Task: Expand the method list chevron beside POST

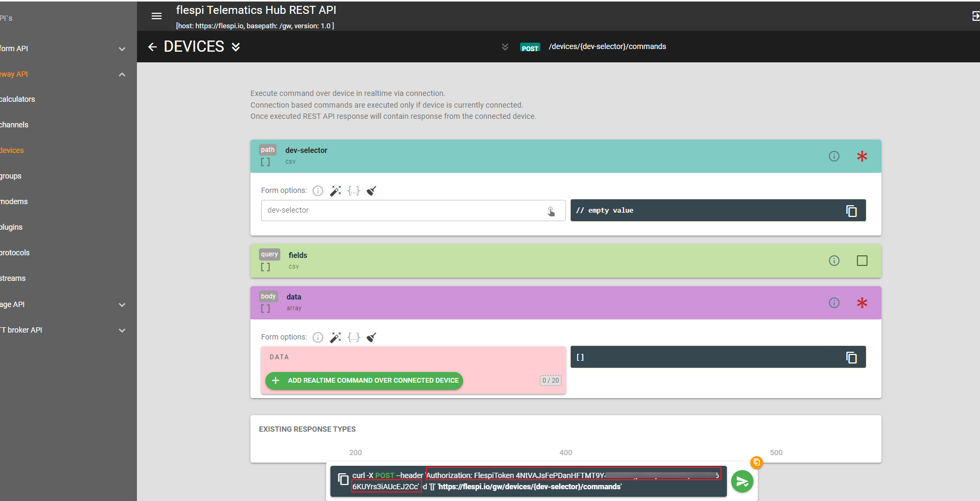Action: (505, 47)
